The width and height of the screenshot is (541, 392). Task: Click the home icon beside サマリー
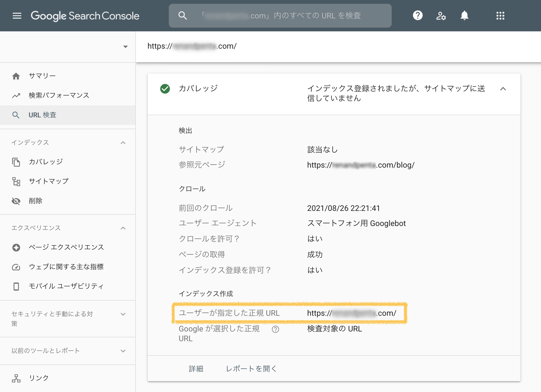pyautogui.click(x=16, y=76)
